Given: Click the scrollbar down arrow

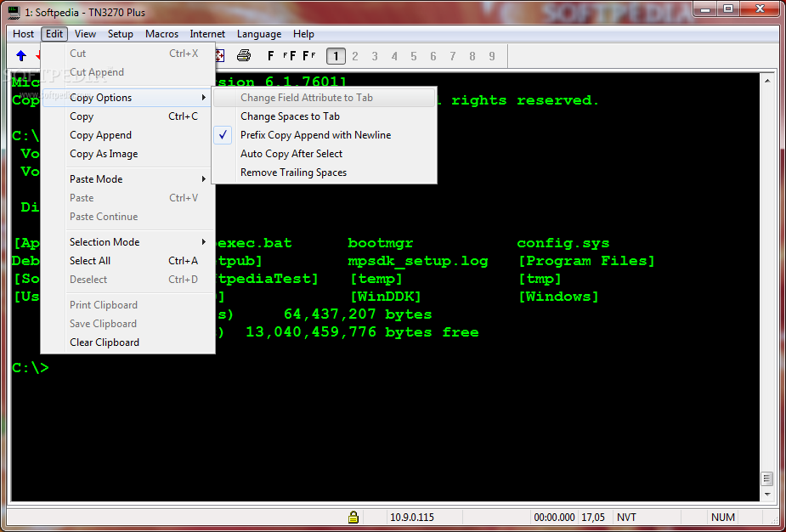Looking at the screenshot, I should click(767, 495).
